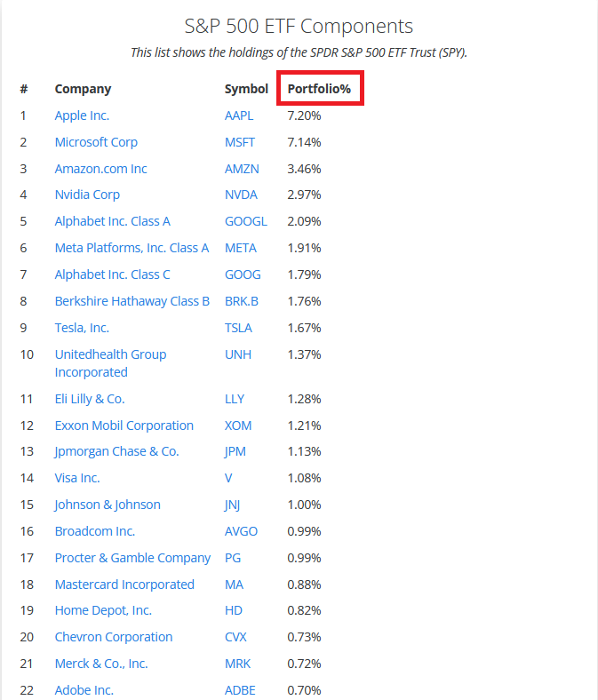Click the GOOG ticker for Class C
The width and height of the screenshot is (598, 700).
tap(243, 274)
